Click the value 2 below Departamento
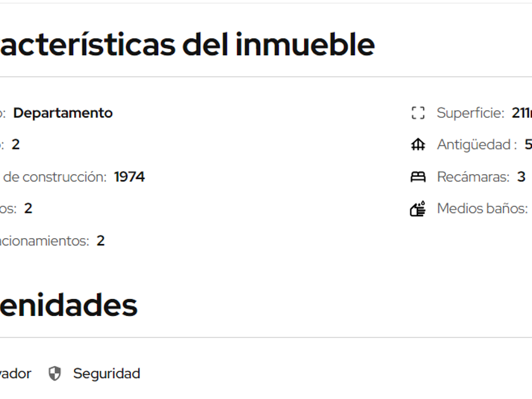This screenshot has width=532, height=399. (16, 145)
